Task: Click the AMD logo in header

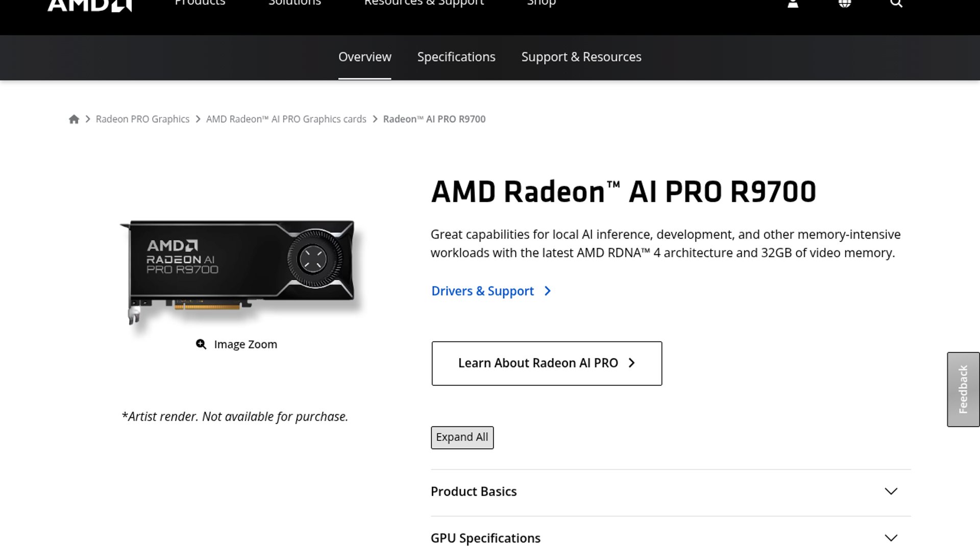Action: 90,5
